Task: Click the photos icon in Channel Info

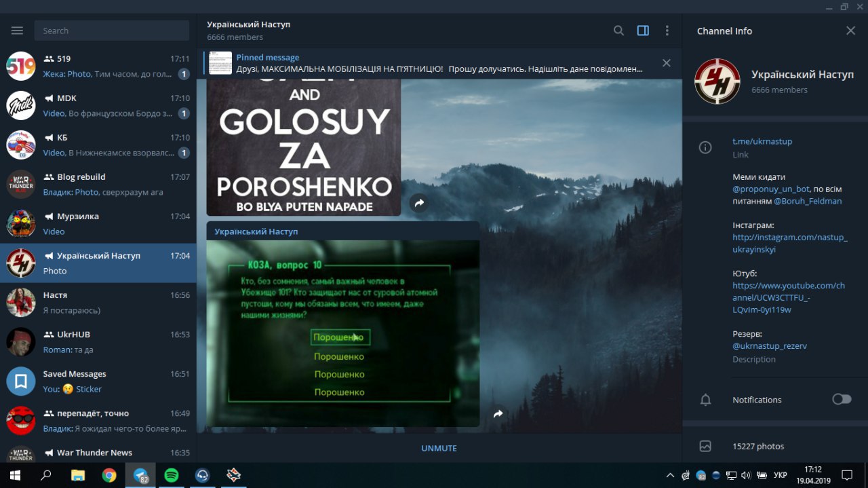Action: tap(705, 446)
